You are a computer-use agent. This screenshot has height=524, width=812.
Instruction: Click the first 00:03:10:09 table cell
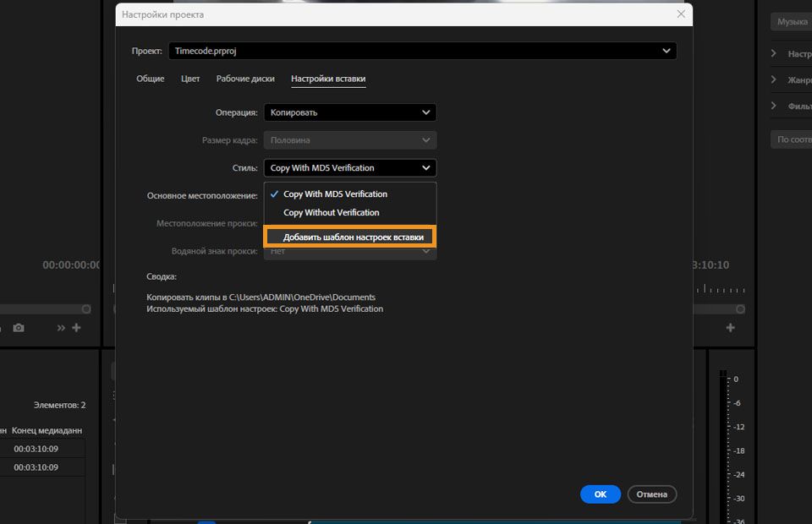pyautogui.click(x=36, y=449)
